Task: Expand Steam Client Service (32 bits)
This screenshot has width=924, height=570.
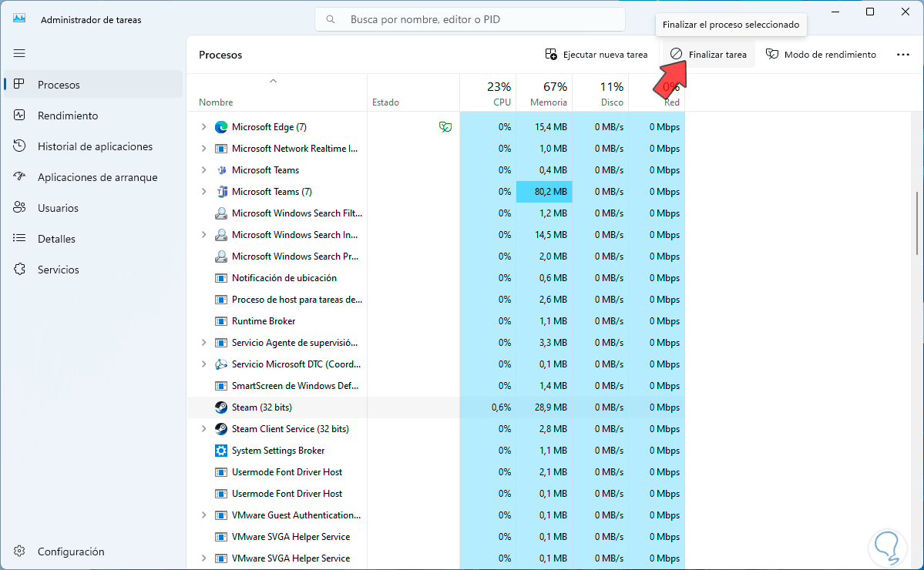Action: [204, 429]
